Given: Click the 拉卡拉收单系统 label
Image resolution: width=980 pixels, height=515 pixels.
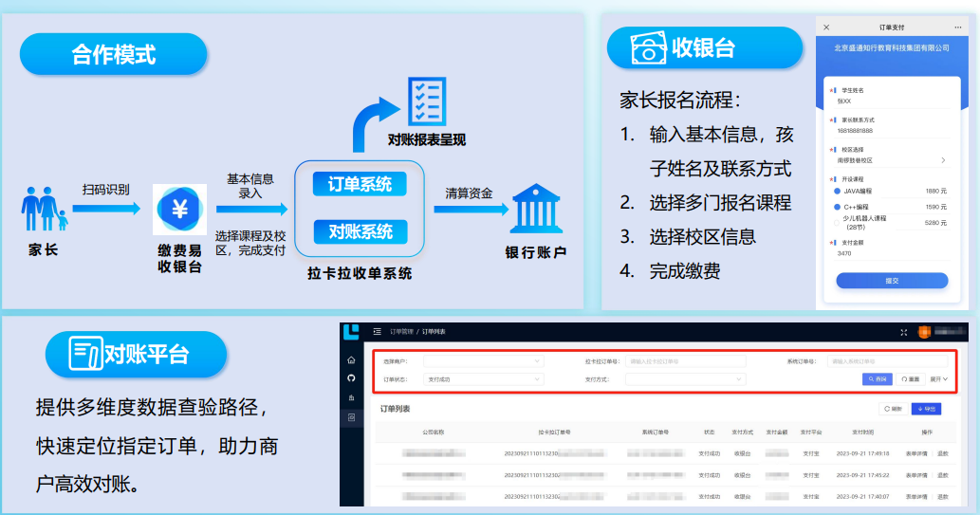Looking at the screenshot, I should click(360, 273).
